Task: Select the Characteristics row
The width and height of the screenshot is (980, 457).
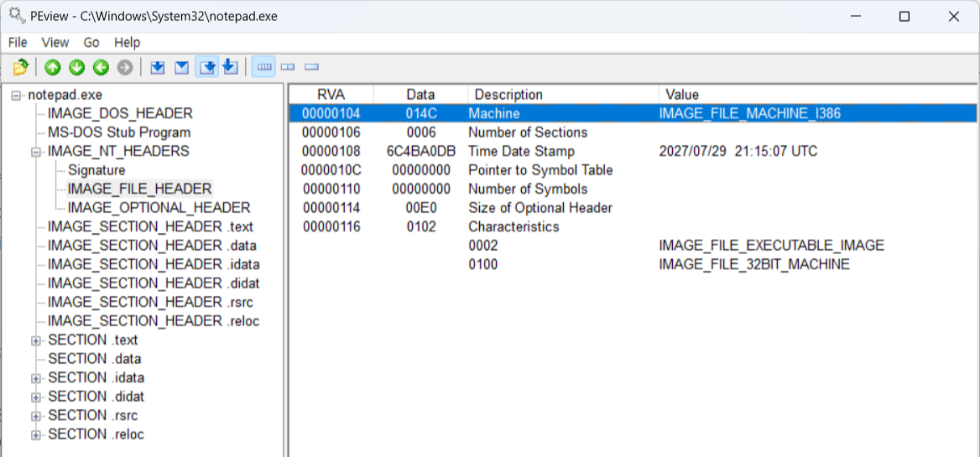Action: [x=633, y=226]
